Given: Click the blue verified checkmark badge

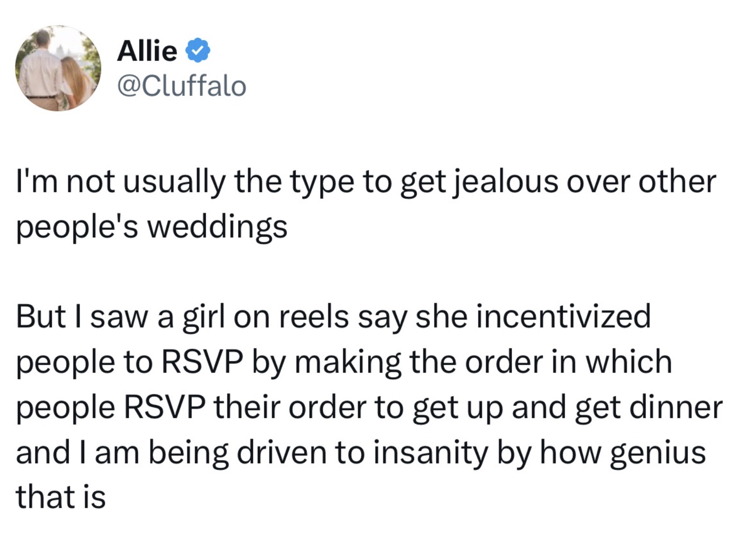Looking at the screenshot, I should tap(198, 51).
